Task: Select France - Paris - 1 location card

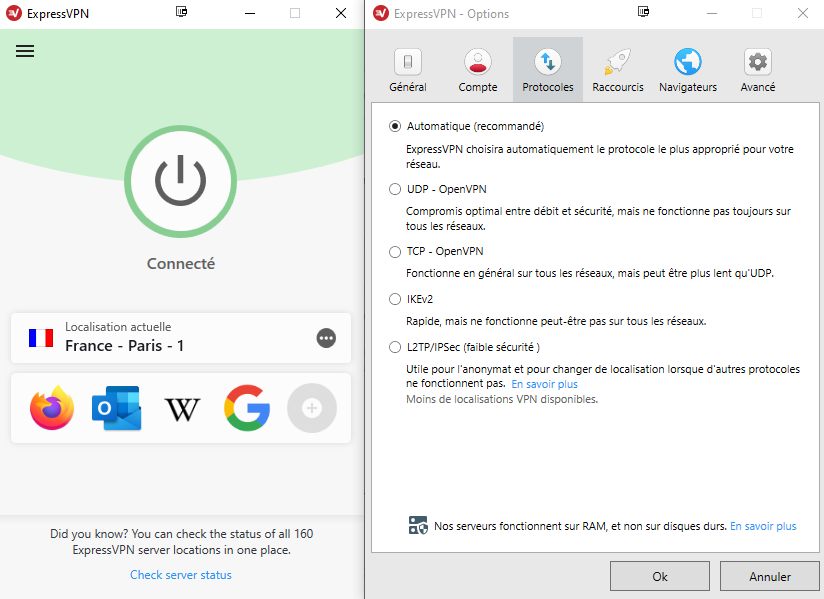Action: [x=181, y=338]
